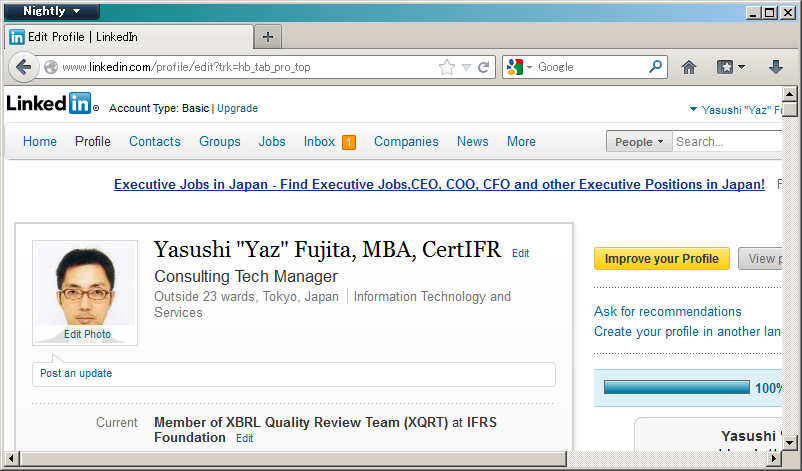
Task: Open the URL history dropdown arrow
Action: click(466, 67)
